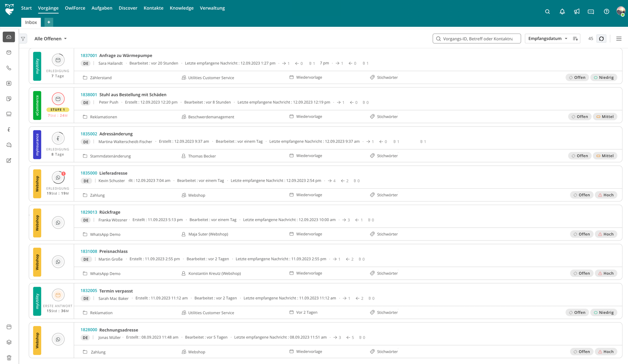Open the help question mark icon
This screenshot has width=628, height=364.
[606, 11]
